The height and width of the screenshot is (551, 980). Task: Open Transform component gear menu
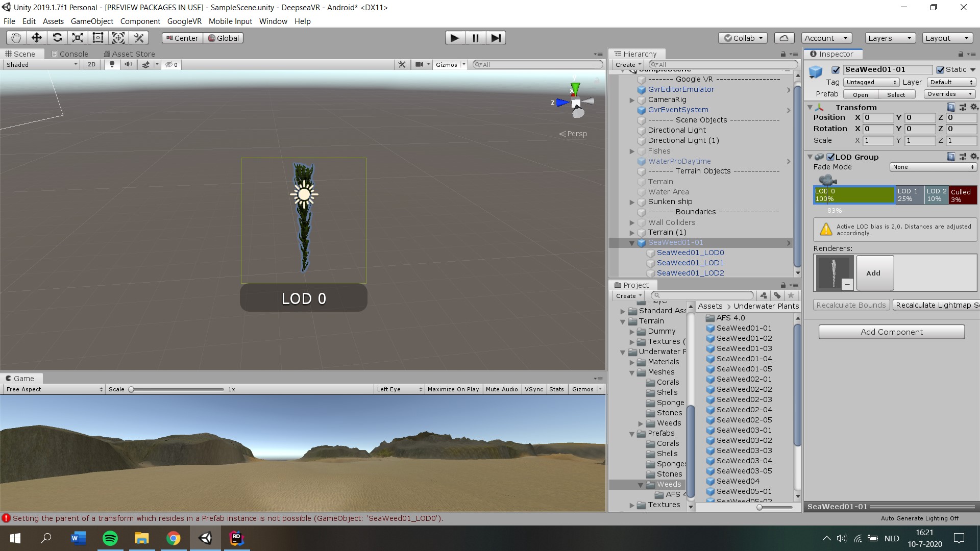[974, 107]
